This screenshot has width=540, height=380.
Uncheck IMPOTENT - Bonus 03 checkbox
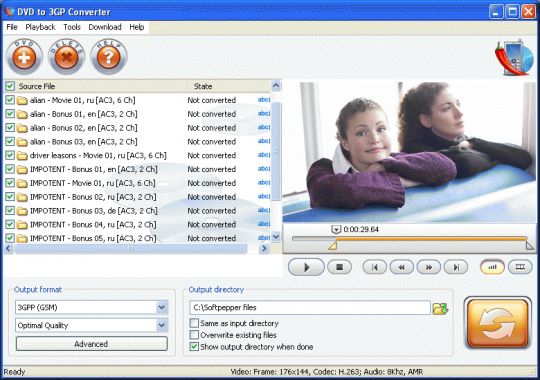[x=10, y=210]
